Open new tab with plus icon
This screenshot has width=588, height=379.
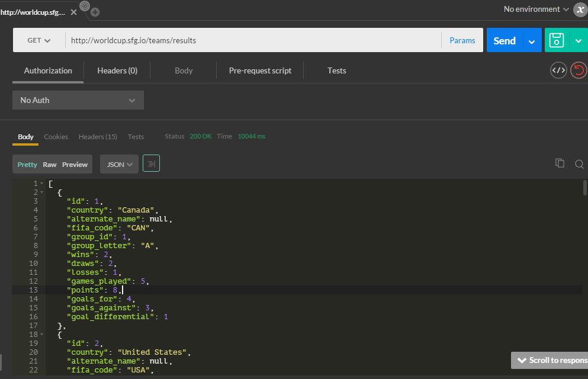pos(95,12)
